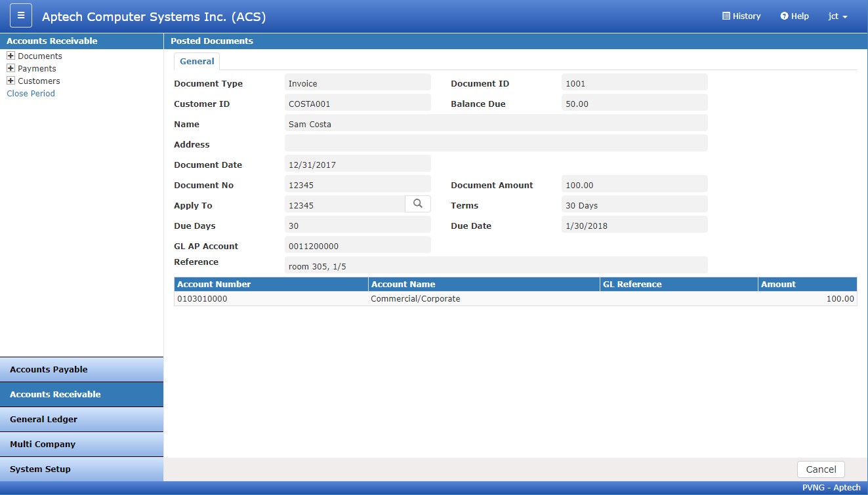Expand the Customers tree node

(x=10, y=81)
